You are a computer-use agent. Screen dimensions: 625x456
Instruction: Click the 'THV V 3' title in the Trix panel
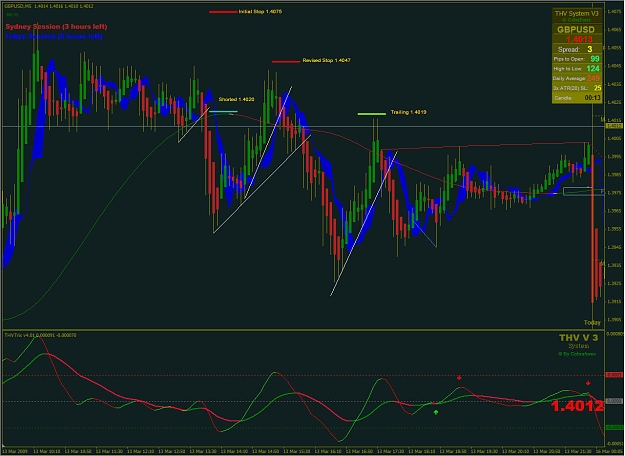click(578, 338)
